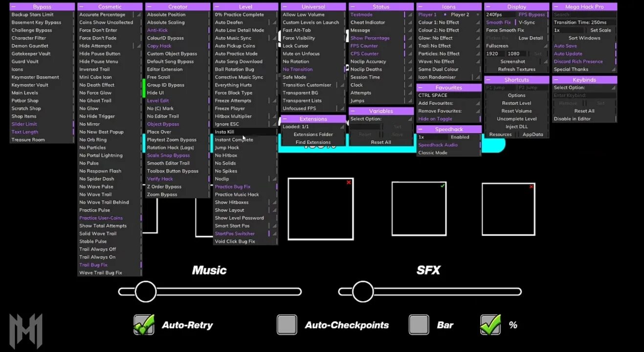Viewport: 644px width, 352px height.
Task: Click the Search field in Mega Hack Pro
Action: pyautogui.click(x=584, y=15)
